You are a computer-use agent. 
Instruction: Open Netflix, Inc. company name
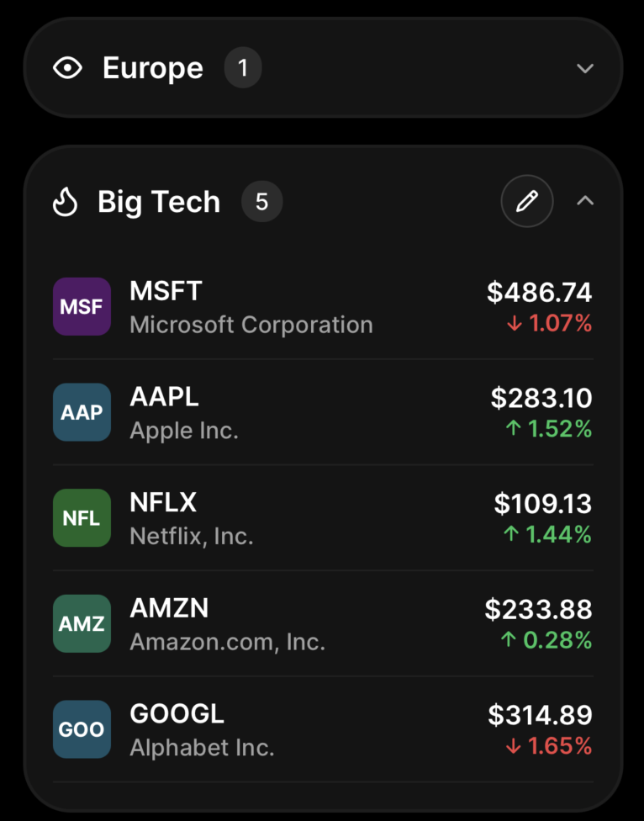(x=192, y=536)
